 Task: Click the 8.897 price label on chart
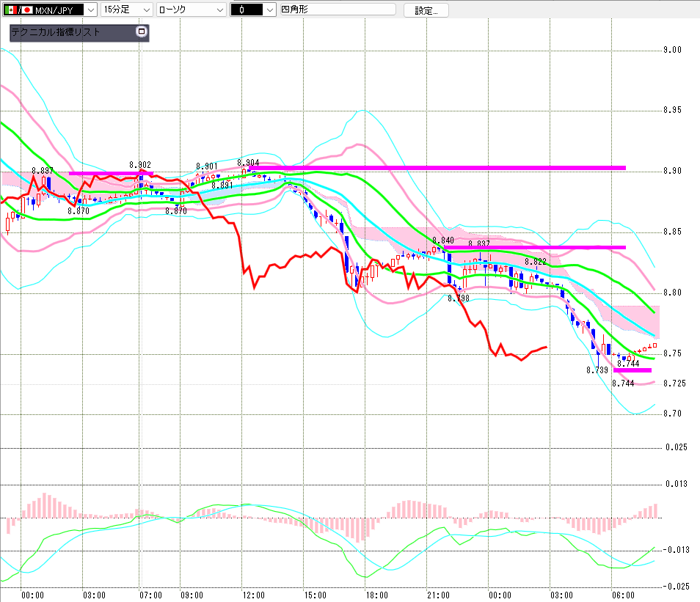pos(43,170)
